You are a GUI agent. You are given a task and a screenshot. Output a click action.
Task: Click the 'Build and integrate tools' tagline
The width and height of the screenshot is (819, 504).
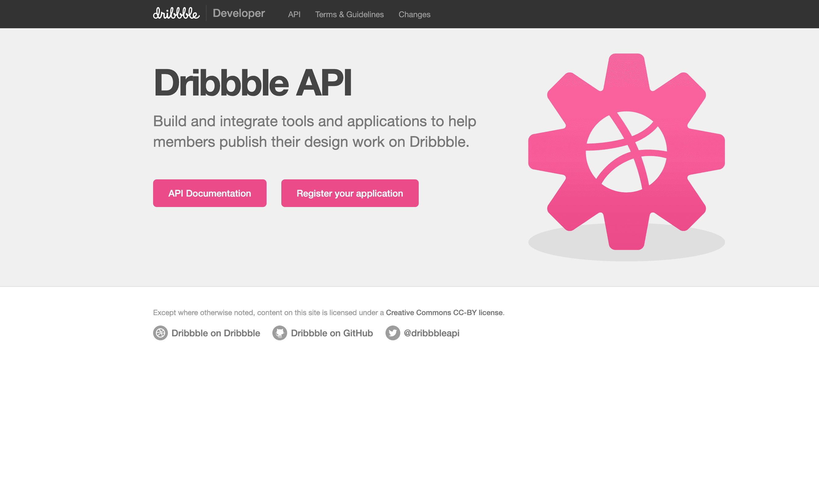tap(314, 131)
